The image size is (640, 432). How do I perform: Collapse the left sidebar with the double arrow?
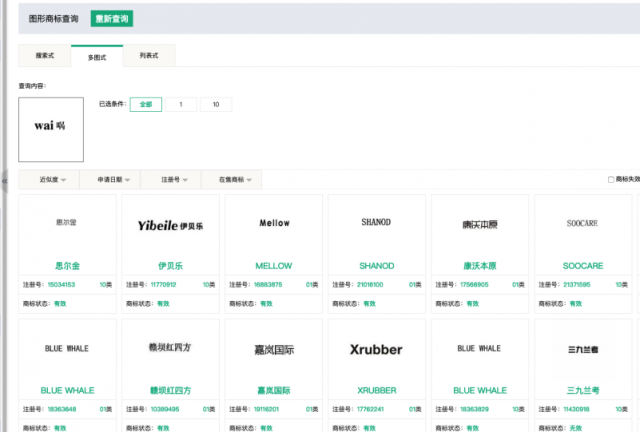point(4,180)
